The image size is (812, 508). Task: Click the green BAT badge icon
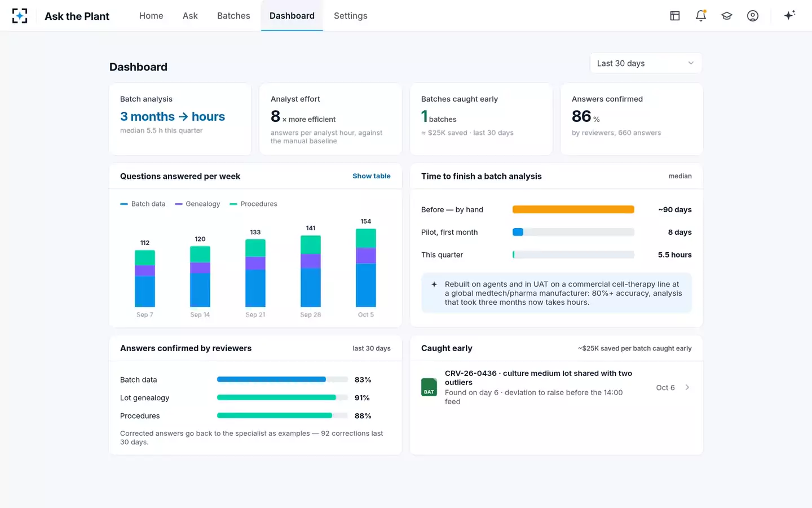(x=429, y=387)
